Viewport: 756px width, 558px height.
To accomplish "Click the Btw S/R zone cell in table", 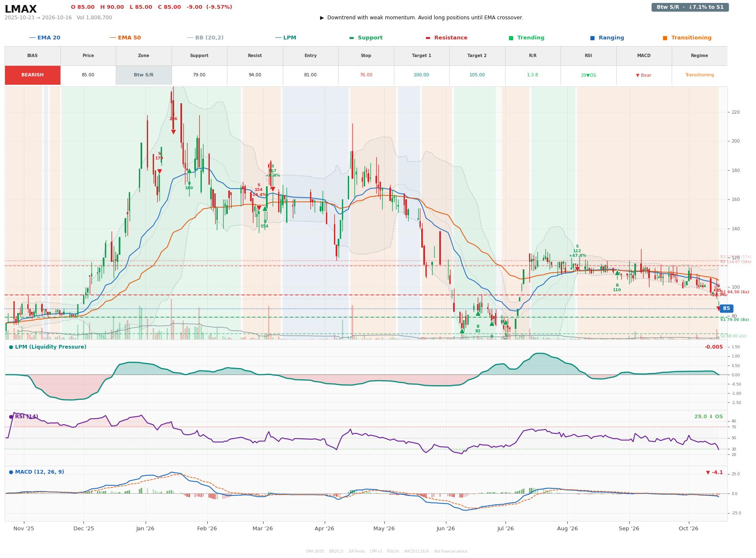I will pyautogui.click(x=143, y=75).
